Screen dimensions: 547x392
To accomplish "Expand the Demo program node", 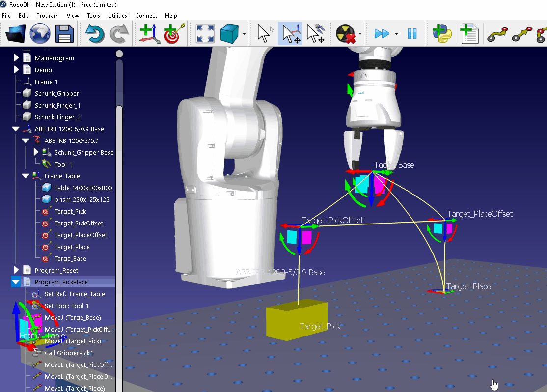I will coord(16,69).
